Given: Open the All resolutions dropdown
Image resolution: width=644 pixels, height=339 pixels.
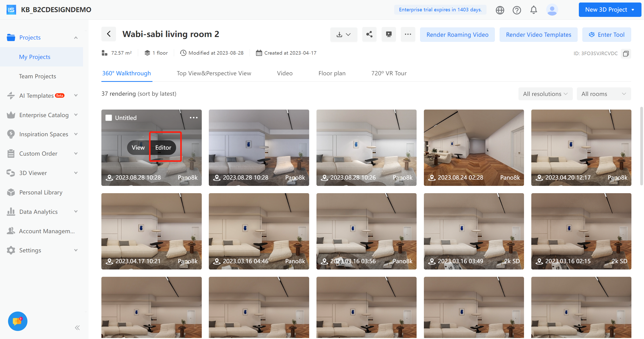Looking at the screenshot, I should [545, 94].
